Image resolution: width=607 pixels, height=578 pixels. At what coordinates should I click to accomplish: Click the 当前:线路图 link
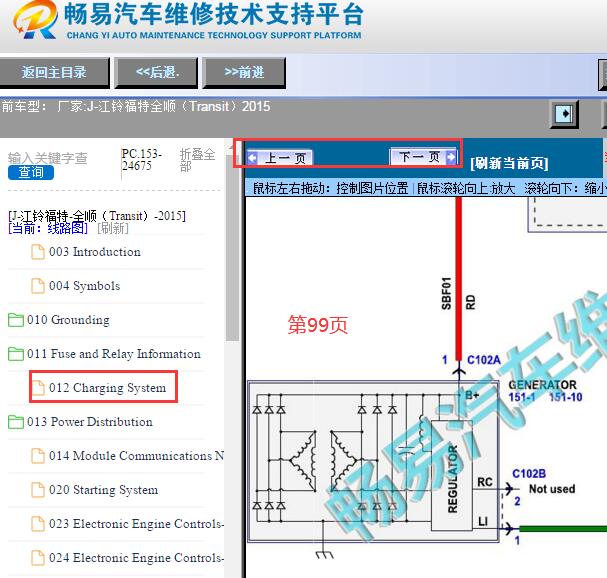click(x=48, y=228)
